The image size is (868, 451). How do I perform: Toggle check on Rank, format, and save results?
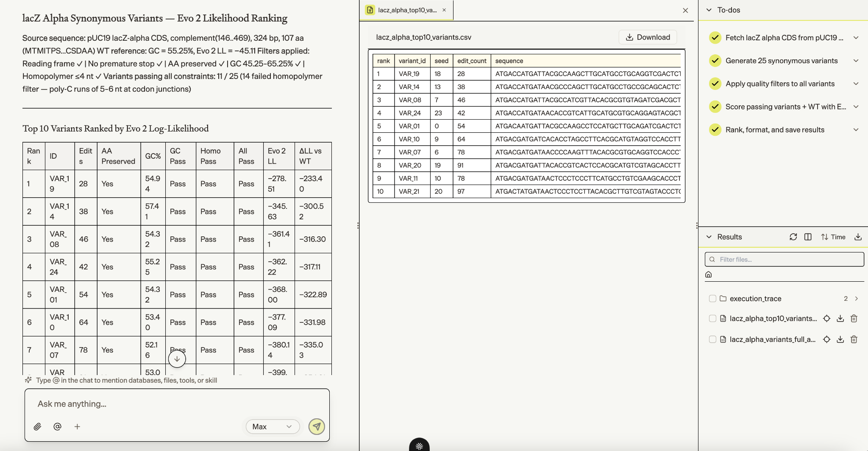pyautogui.click(x=715, y=129)
